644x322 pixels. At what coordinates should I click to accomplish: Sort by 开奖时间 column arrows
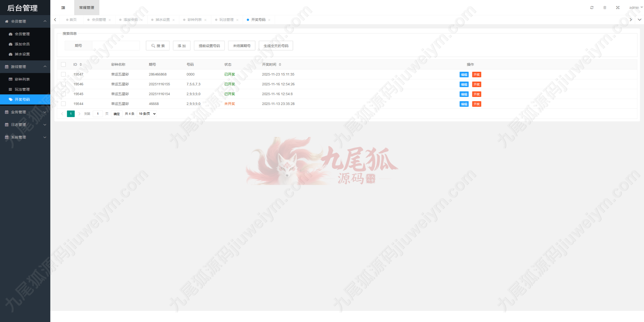(280, 64)
